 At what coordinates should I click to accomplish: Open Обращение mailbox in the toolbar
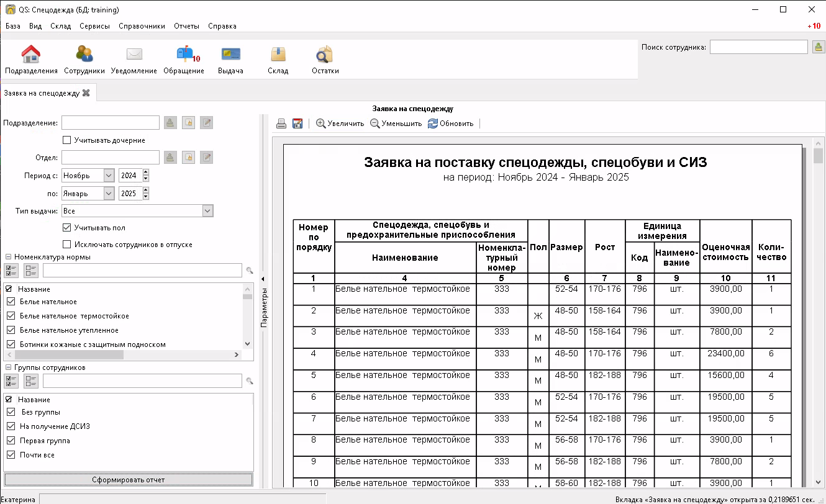184,60
